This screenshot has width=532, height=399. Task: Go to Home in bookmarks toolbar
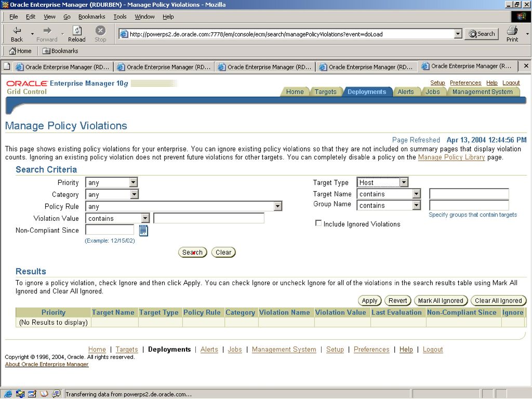point(20,51)
